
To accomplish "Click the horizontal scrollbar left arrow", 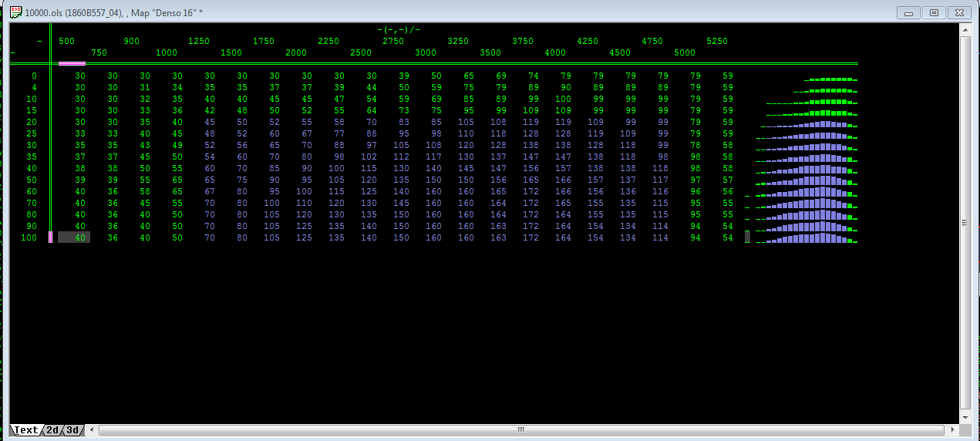I will click(93, 429).
